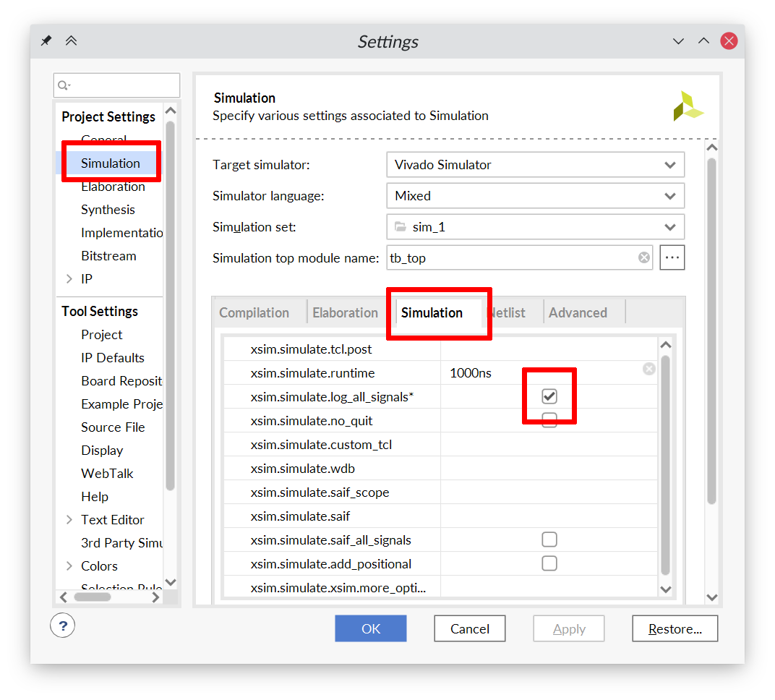
Task: Click the xsim.simulate.saif_scope row
Action: [441, 492]
